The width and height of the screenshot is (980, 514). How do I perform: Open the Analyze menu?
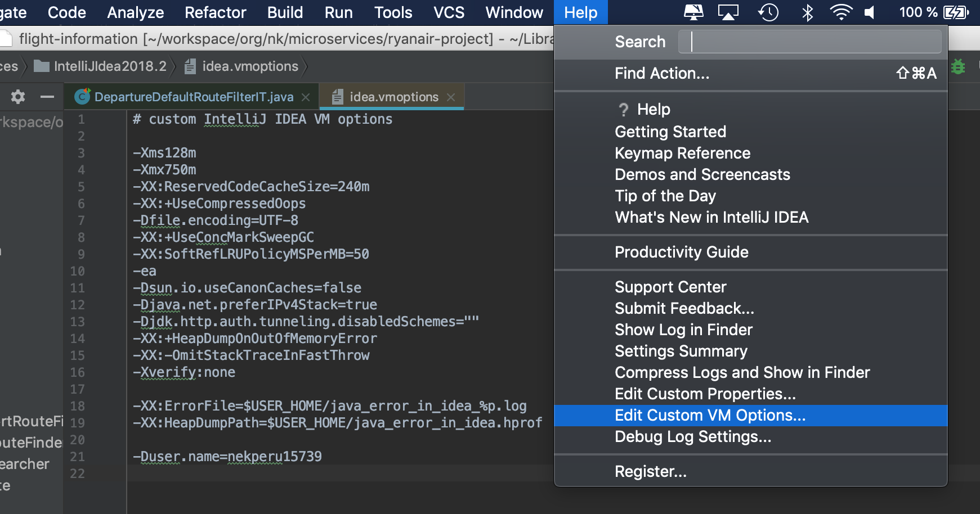tap(136, 12)
